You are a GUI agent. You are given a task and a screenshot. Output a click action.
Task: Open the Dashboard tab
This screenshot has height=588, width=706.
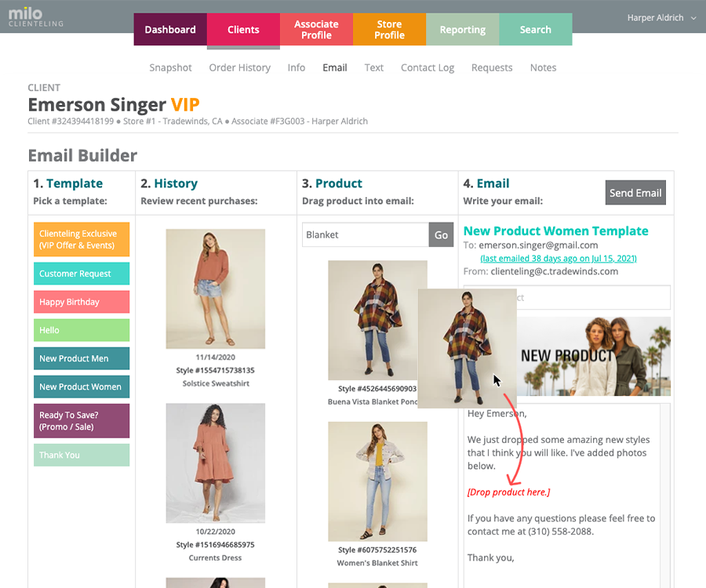coord(170,29)
